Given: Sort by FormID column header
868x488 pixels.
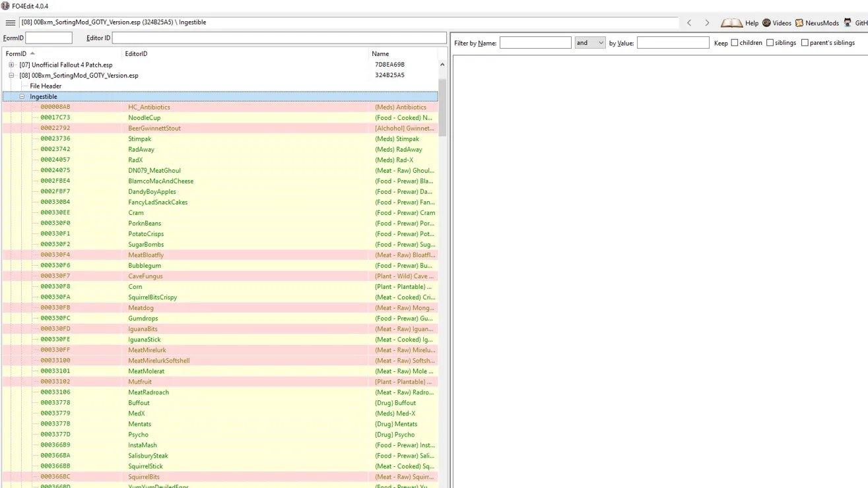Looking at the screenshot, I should tap(61, 53).
